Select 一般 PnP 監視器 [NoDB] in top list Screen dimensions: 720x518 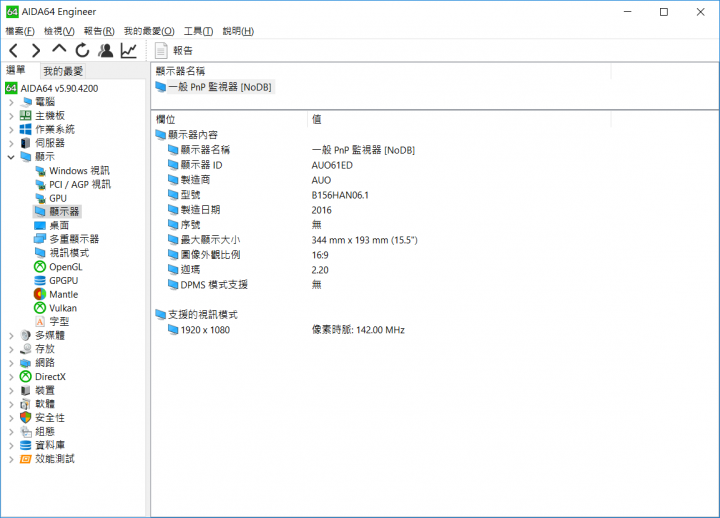tap(214, 87)
